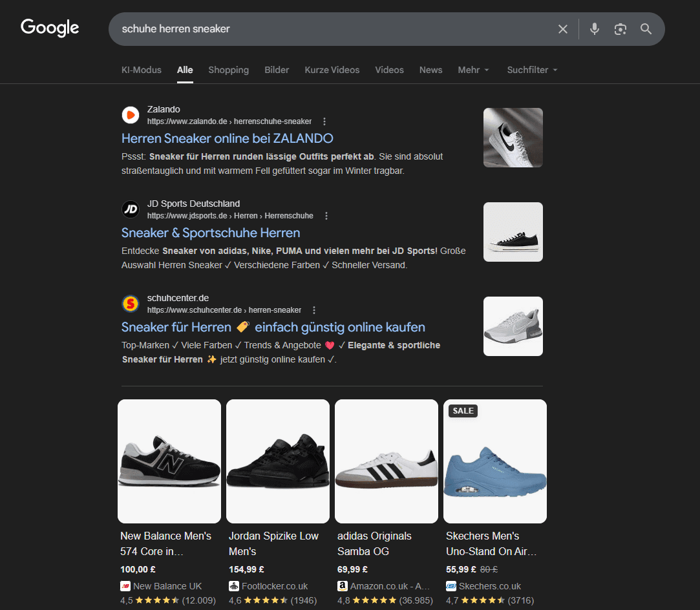
Task: Switch to KI-Modus tab
Action: pos(142,70)
